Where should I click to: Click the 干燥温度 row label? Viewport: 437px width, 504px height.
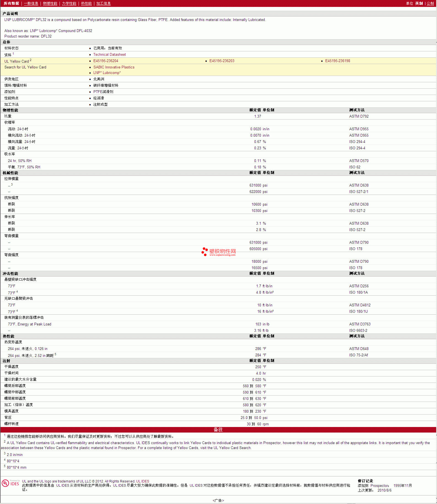click(x=11, y=367)
